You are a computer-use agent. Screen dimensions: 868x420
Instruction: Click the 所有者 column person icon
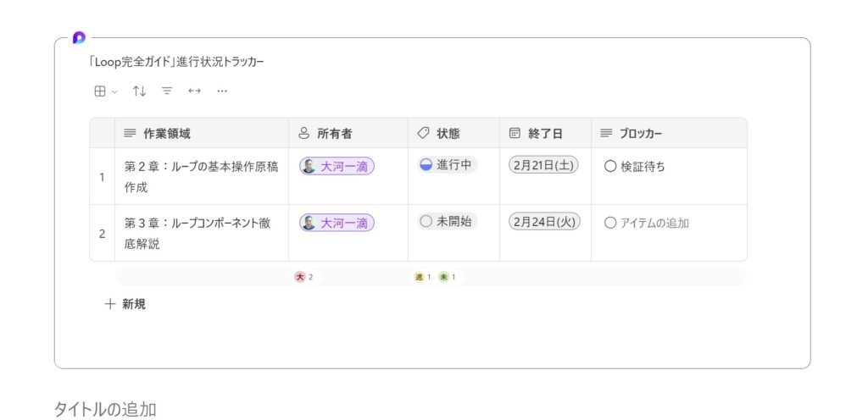[x=304, y=133]
